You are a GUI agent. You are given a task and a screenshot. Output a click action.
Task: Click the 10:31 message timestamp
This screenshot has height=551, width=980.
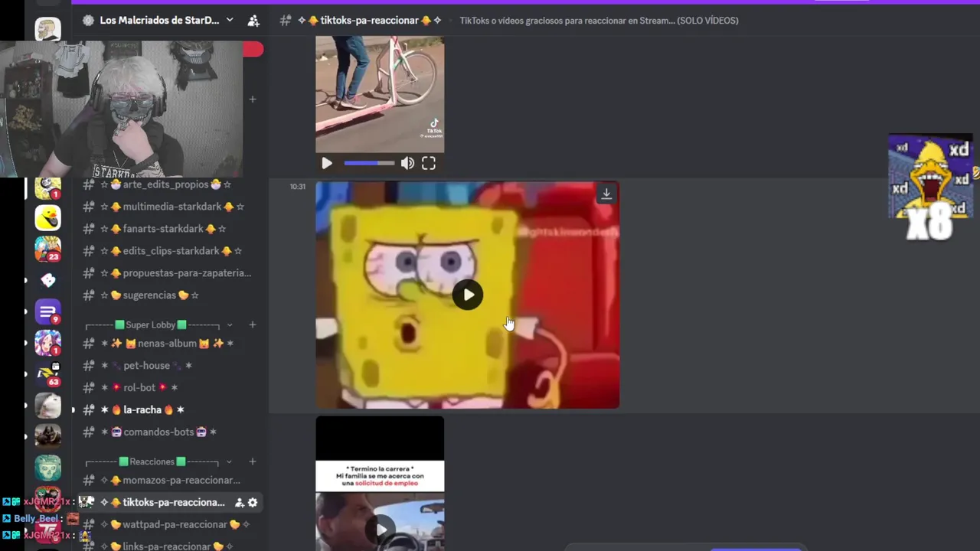(297, 187)
